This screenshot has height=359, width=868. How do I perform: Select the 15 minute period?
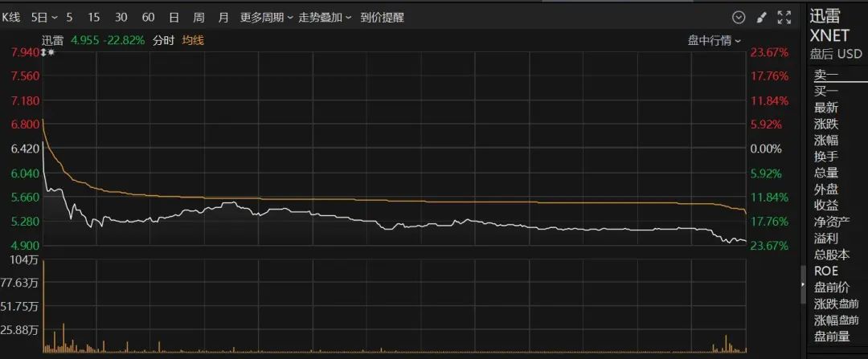click(x=93, y=18)
